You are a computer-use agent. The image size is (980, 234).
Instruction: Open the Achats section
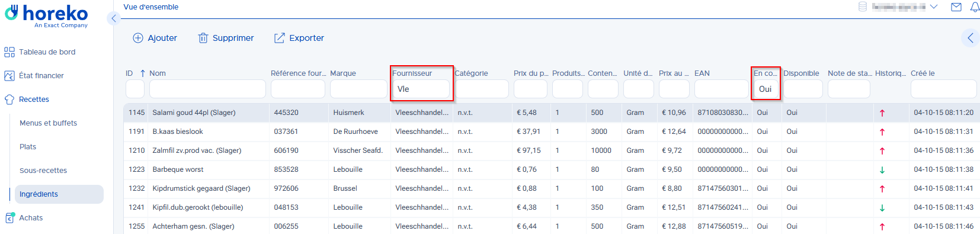[x=31, y=218]
